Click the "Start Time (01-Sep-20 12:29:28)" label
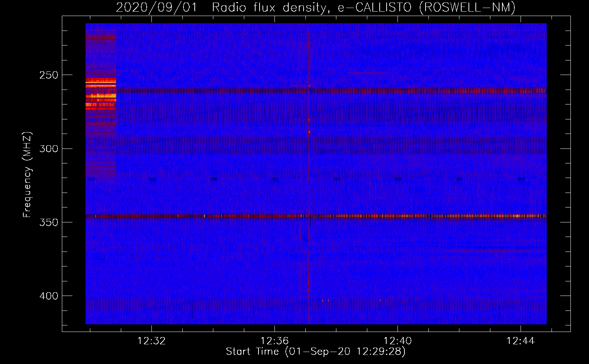Image resolution: width=589 pixels, height=364 pixels. coord(316,352)
